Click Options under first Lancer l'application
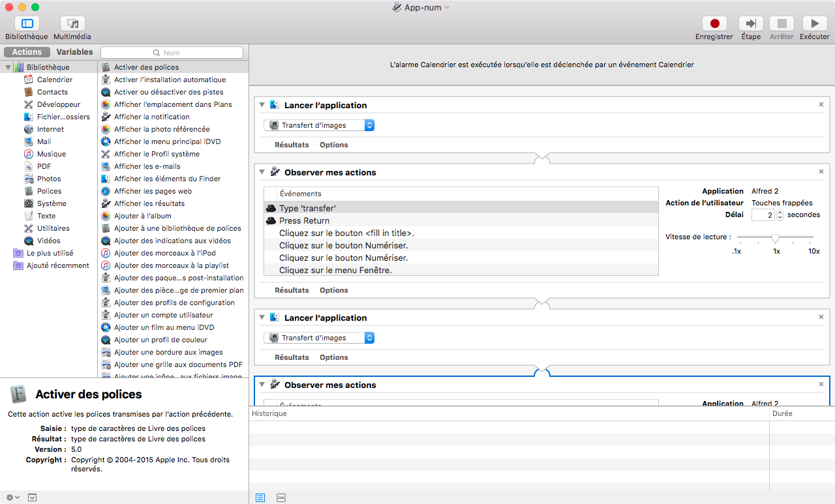The width and height of the screenshot is (835, 504). click(333, 145)
